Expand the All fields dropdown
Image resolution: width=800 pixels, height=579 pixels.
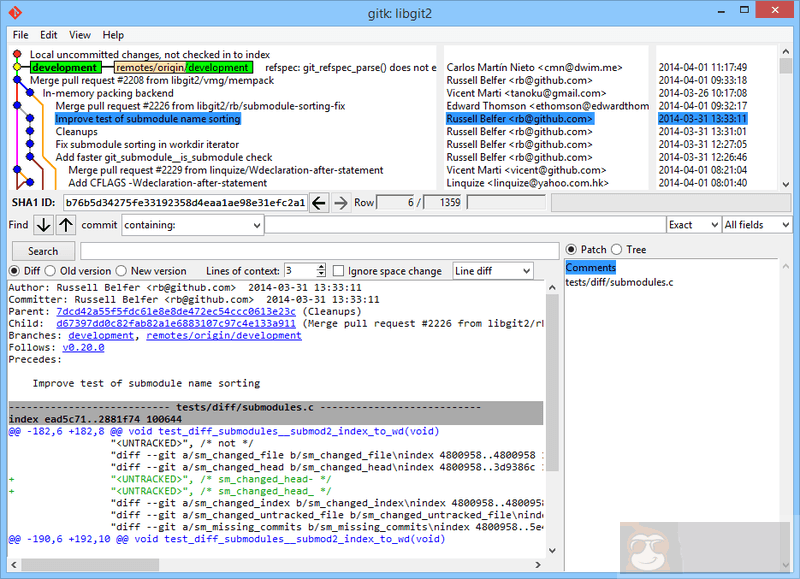(756, 225)
